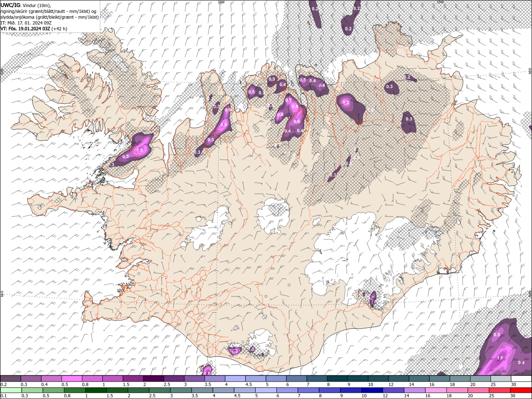Click the '20W' longitude label at top
This screenshot has width=532, height=399.
point(221,2)
